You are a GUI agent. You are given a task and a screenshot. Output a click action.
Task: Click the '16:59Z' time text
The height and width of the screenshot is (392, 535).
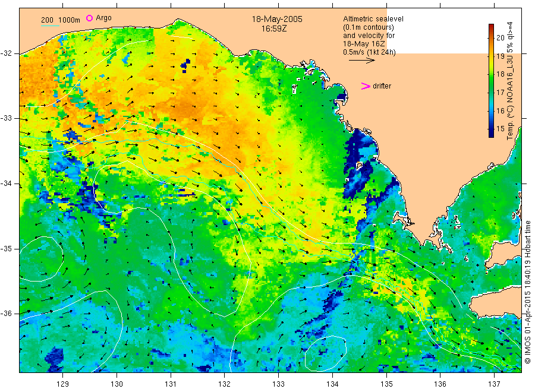274,29
